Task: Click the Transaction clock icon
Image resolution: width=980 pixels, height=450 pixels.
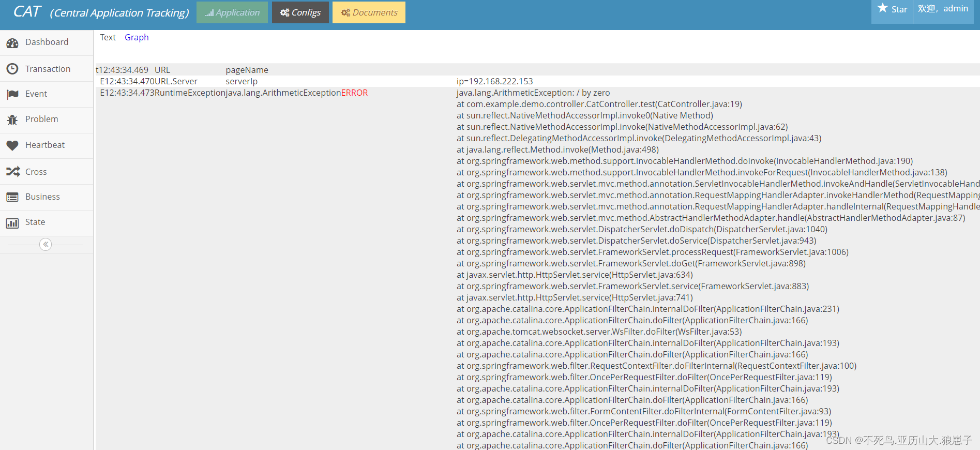Action: coord(12,69)
